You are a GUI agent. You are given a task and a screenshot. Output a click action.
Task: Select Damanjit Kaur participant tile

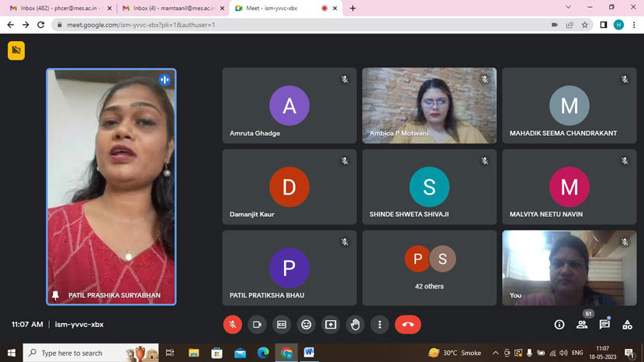tap(289, 187)
